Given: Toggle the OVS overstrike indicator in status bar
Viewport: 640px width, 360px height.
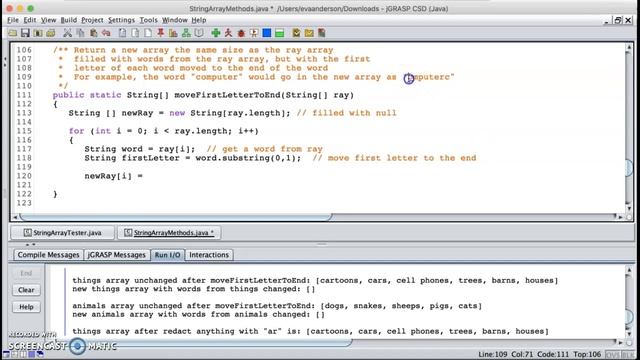Looking at the screenshot, I should pyautogui.click(x=613, y=354).
